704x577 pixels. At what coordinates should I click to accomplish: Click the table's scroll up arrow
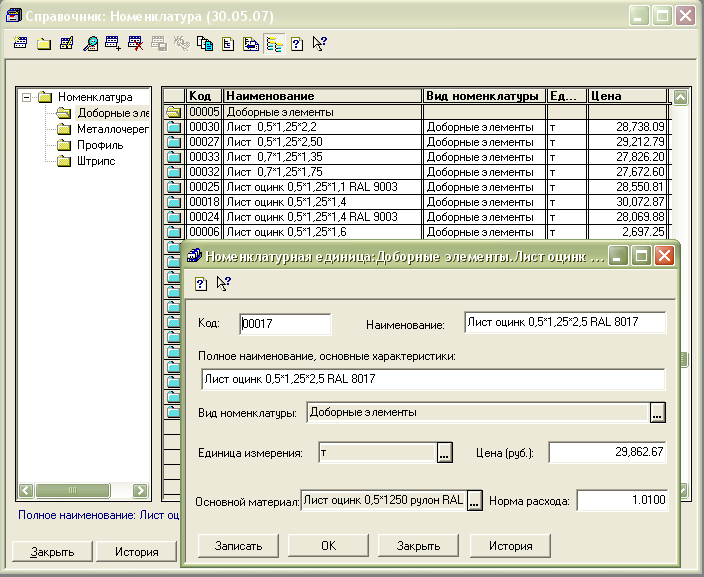[680, 97]
